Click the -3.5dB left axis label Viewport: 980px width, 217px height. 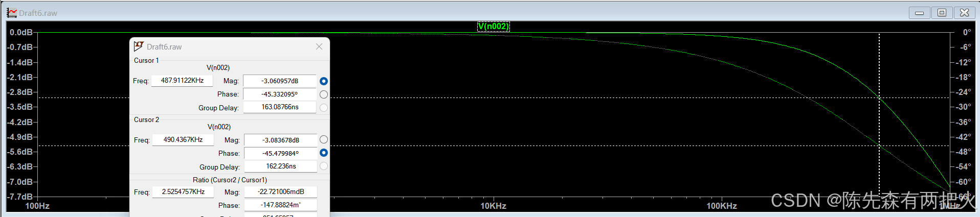(x=20, y=107)
